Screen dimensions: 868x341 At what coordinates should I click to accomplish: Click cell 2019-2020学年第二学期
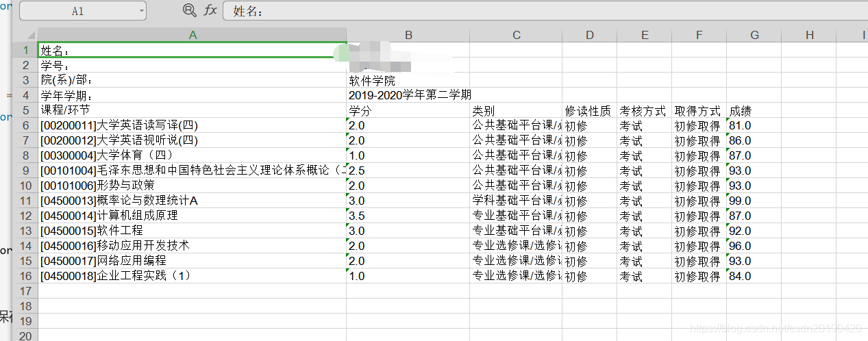click(x=409, y=95)
